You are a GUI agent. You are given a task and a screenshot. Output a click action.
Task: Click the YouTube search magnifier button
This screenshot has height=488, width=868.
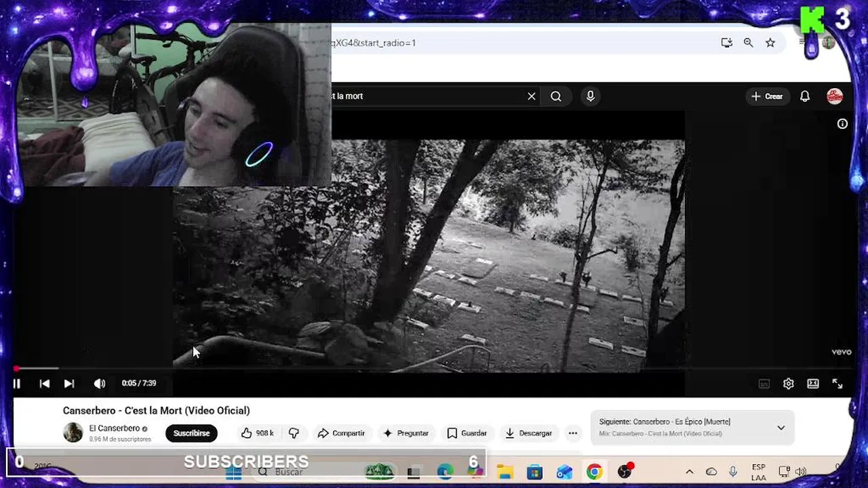[x=556, y=96]
